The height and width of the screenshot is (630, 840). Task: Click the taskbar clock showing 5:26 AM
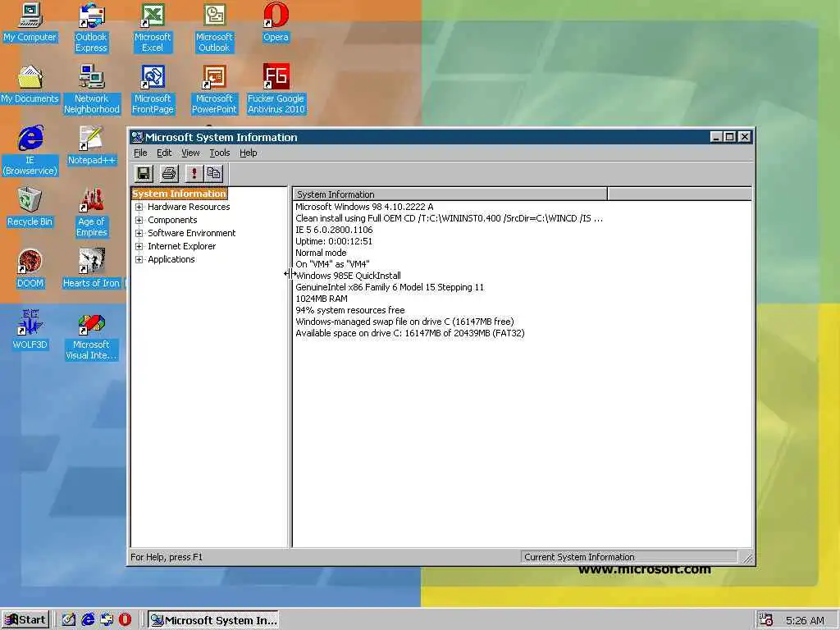tap(805, 620)
